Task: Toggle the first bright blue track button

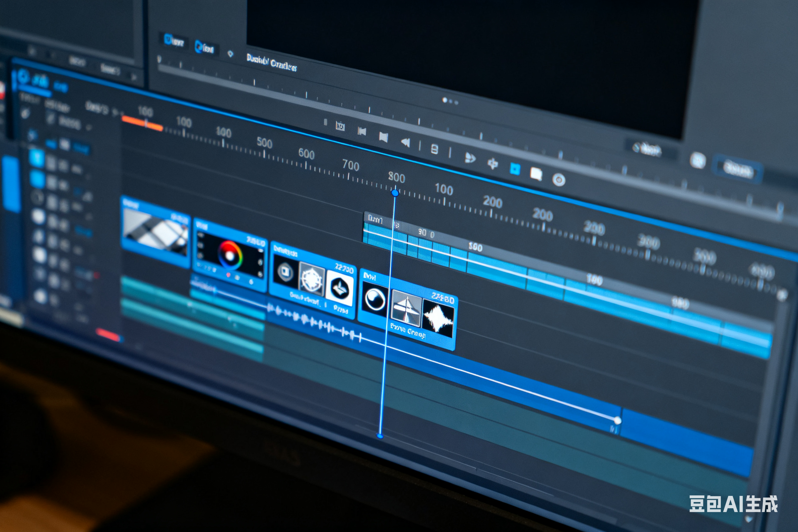Action: tap(37, 158)
